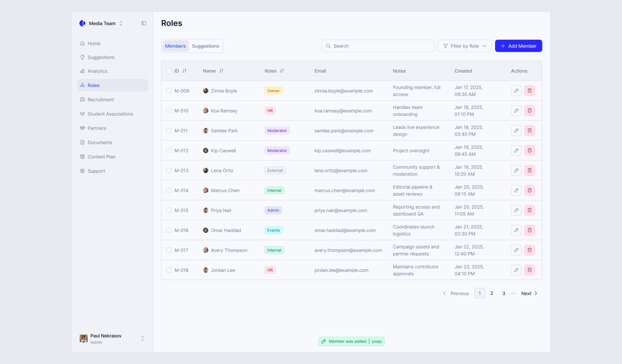Click the pagination ellipsis
This screenshot has height=364, width=622.
[x=513, y=293]
